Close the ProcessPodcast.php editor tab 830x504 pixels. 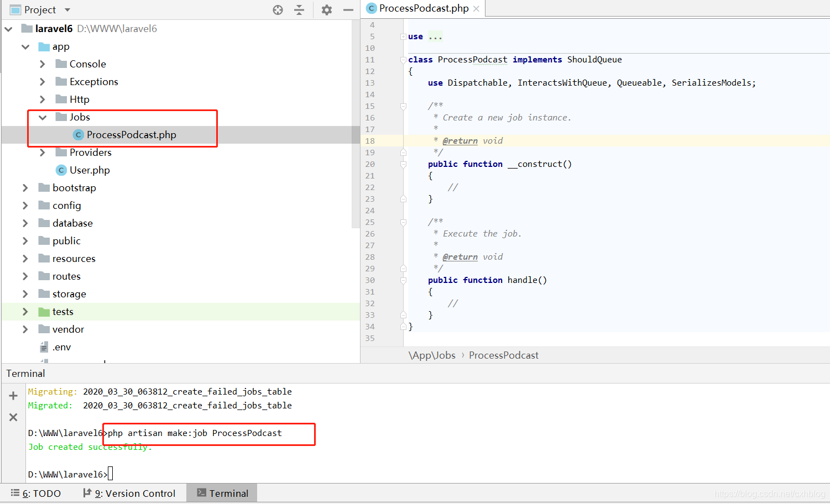pos(476,8)
